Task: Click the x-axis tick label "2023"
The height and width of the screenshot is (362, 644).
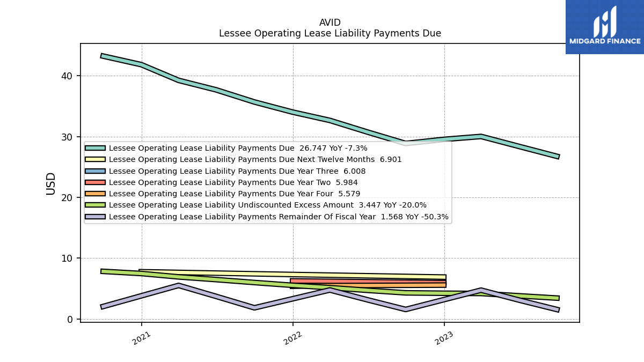Action: pyautogui.click(x=444, y=338)
